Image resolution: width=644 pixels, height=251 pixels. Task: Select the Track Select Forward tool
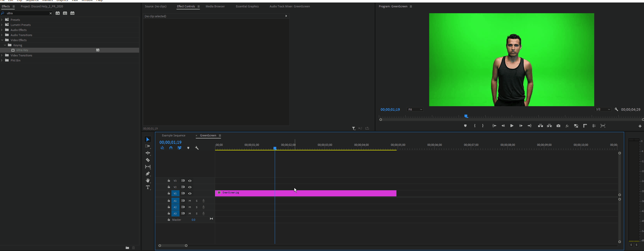tap(148, 146)
